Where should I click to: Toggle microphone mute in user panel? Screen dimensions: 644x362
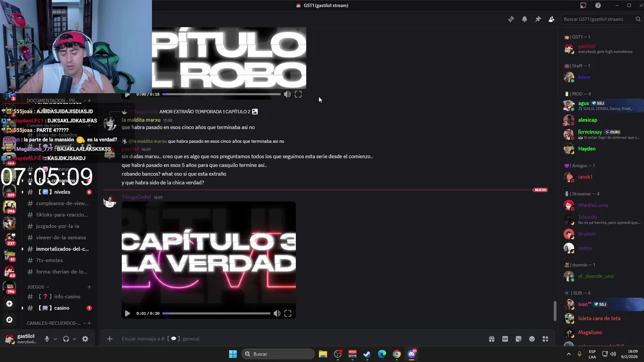click(x=47, y=339)
